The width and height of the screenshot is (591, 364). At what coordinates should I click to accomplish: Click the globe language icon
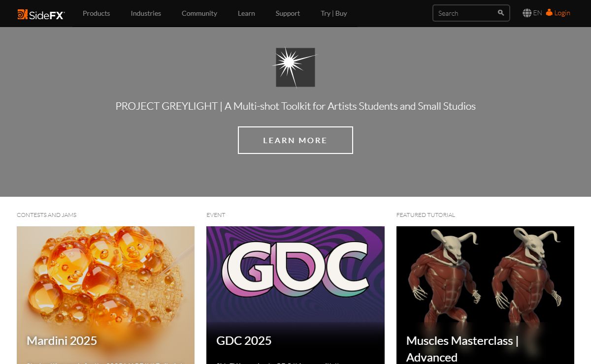(x=527, y=13)
